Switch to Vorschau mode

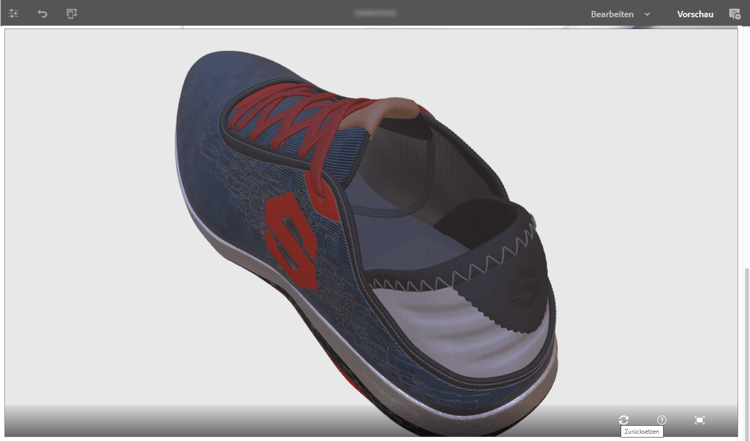click(x=695, y=14)
